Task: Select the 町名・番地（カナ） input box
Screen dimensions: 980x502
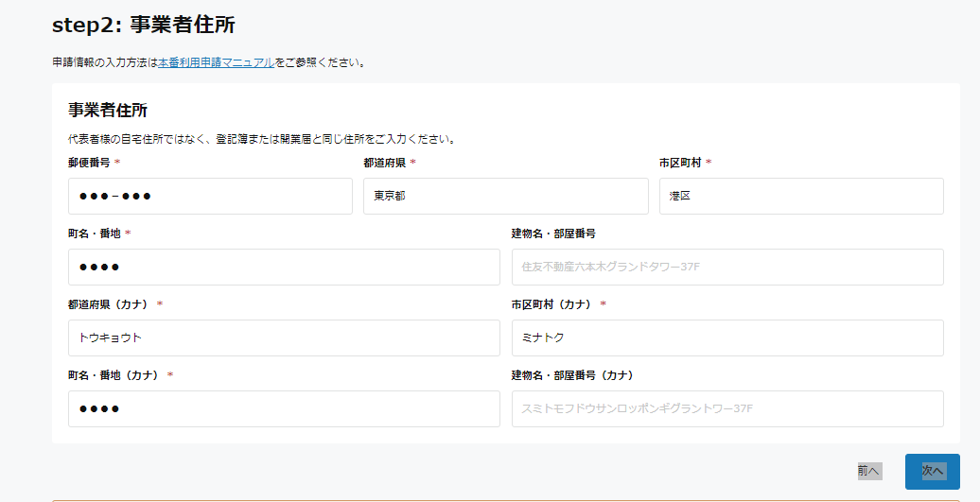Action: tap(284, 408)
